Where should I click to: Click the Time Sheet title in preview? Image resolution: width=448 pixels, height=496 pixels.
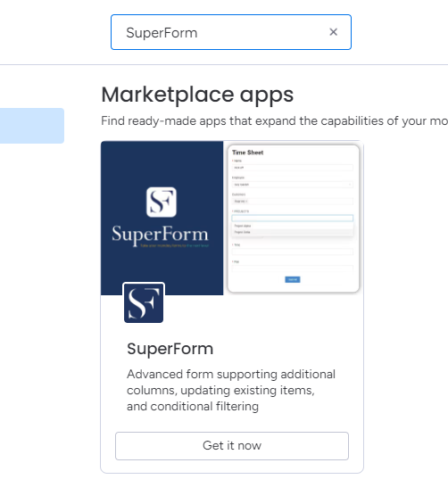[x=248, y=153]
